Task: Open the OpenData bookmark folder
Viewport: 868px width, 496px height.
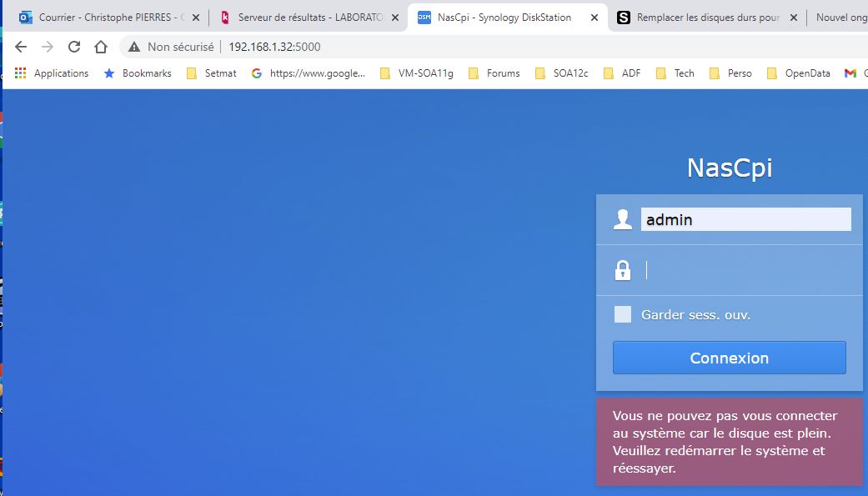Action: pyautogui.click(x=798, y=73)
